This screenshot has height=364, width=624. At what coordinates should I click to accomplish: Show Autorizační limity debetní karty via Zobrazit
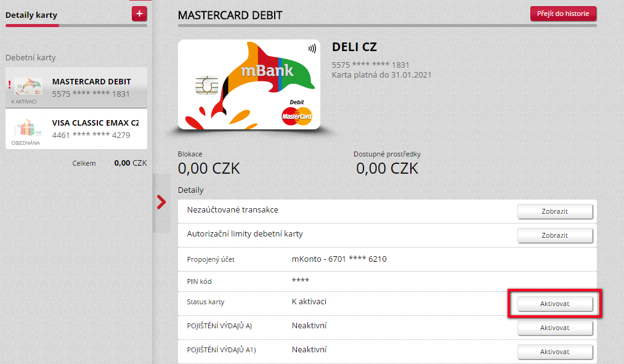click(555, 235)
